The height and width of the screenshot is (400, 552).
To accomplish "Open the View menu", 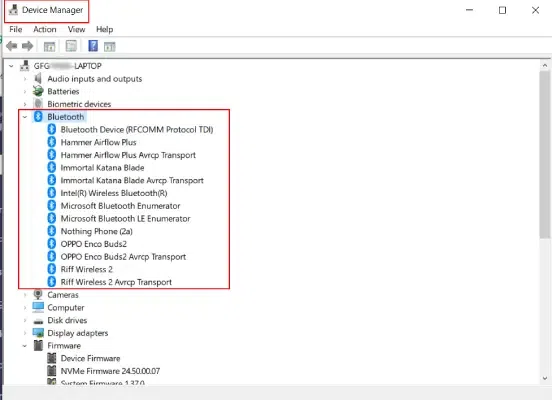I will [x=76, y=29].
